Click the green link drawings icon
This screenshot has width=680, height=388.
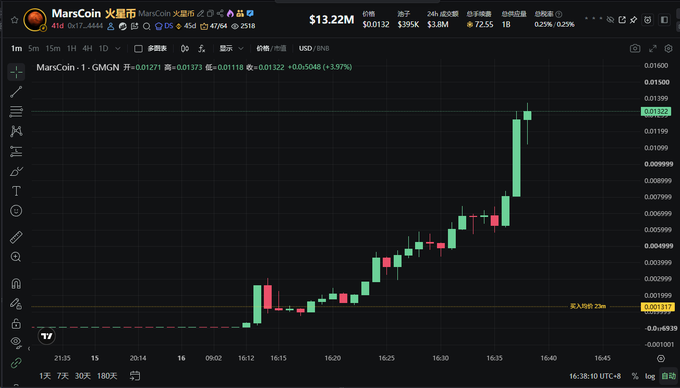(x=16, y=362)
